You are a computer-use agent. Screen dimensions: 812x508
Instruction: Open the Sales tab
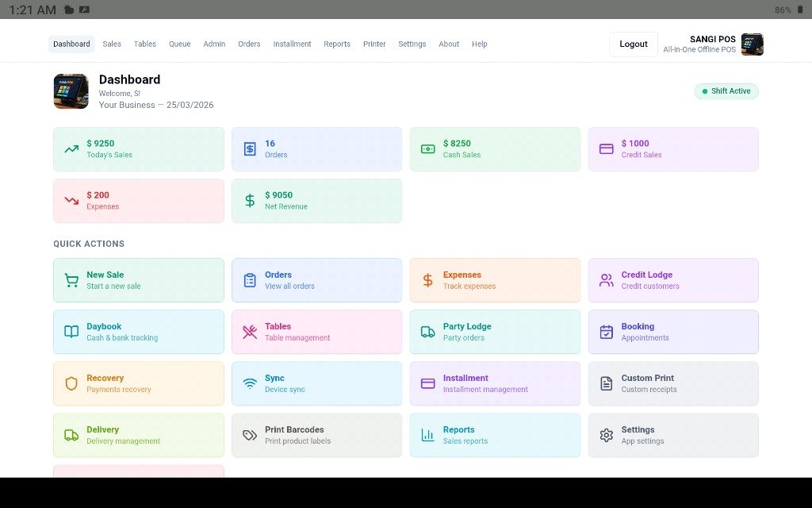[x=111, y=44]
